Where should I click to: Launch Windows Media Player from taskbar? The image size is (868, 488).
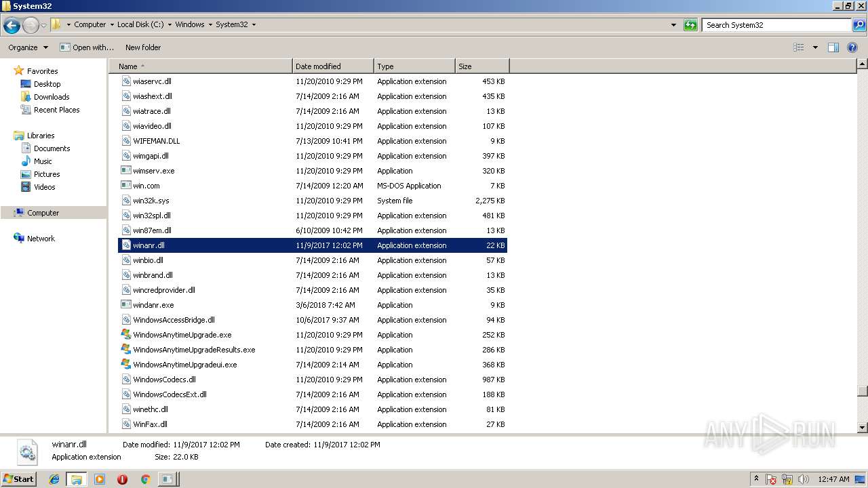tap(100, 479)
